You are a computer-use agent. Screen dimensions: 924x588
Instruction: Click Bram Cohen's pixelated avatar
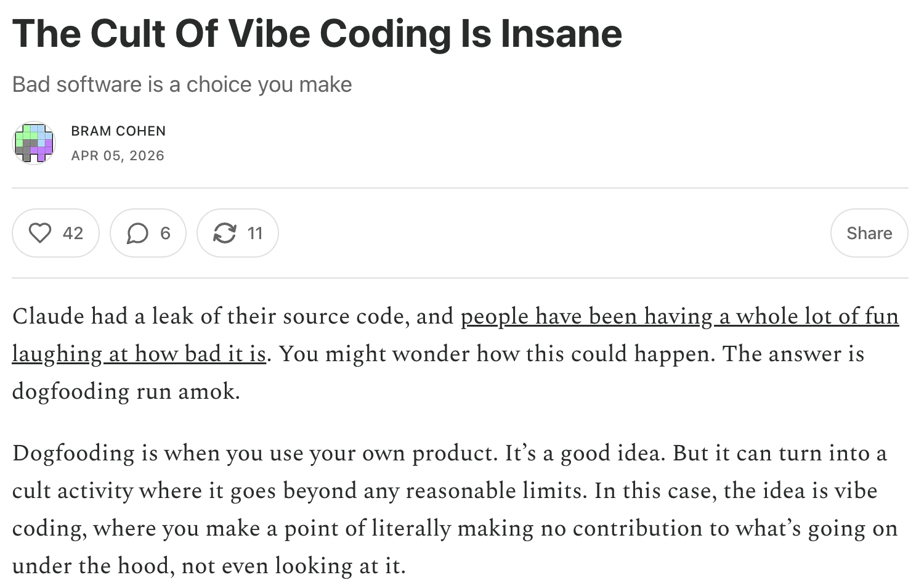pyautogui.click(x=34, y=143)
